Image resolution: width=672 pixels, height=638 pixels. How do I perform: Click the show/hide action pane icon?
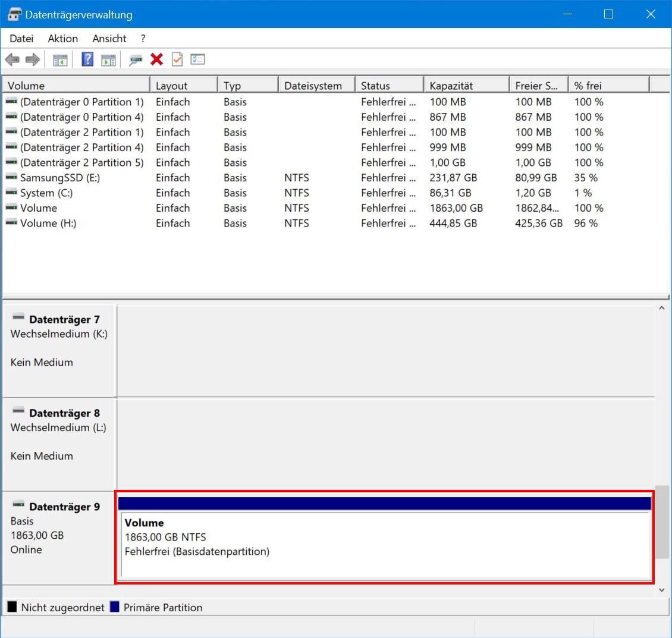[x=108, y=59]
